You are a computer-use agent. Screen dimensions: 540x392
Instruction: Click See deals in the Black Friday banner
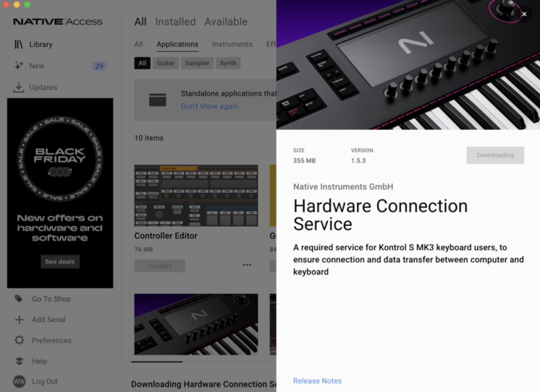pos(60,261)
